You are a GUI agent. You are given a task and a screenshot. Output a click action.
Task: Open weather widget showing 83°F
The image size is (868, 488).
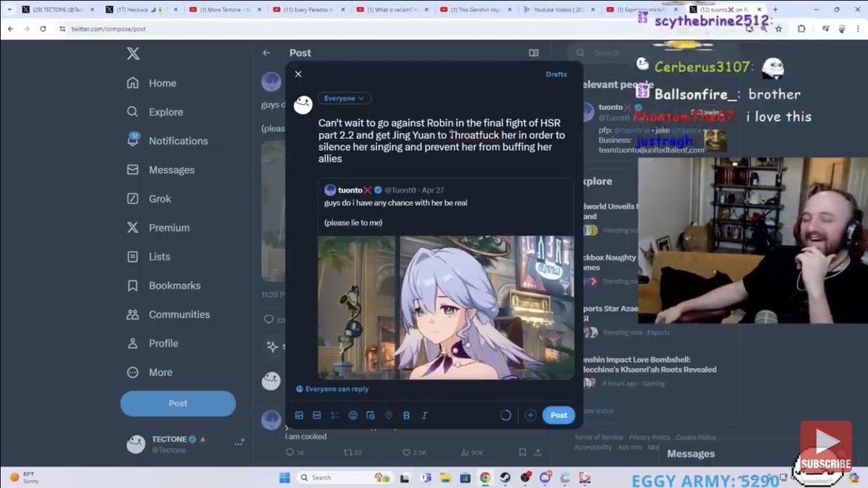[24, 477]
